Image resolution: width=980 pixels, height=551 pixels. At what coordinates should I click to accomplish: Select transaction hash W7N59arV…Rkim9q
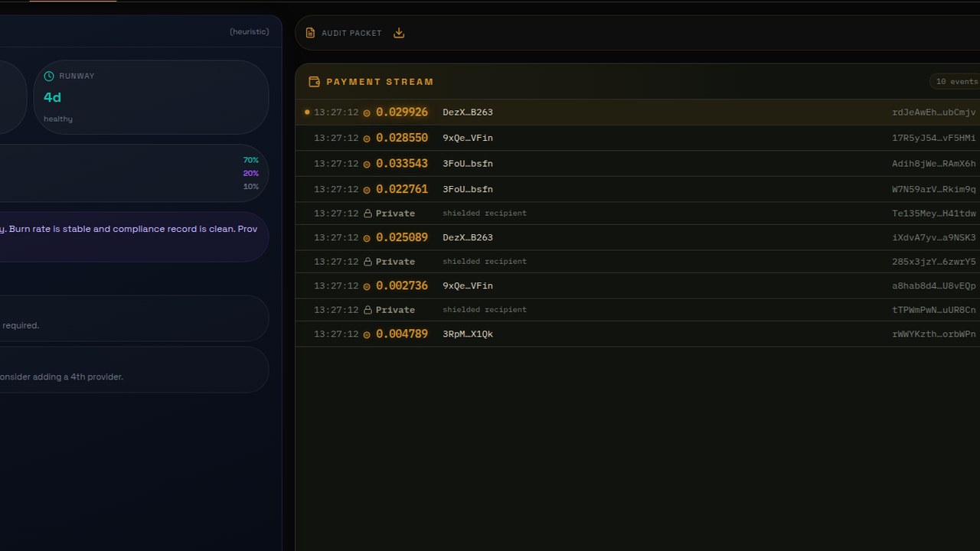click(934, 189)
